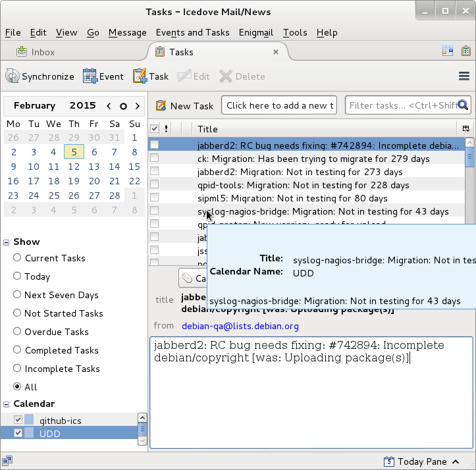This screenshot has height=470, width=476.
Task: Click the task list scroll-up arrow
Action: 469,143
